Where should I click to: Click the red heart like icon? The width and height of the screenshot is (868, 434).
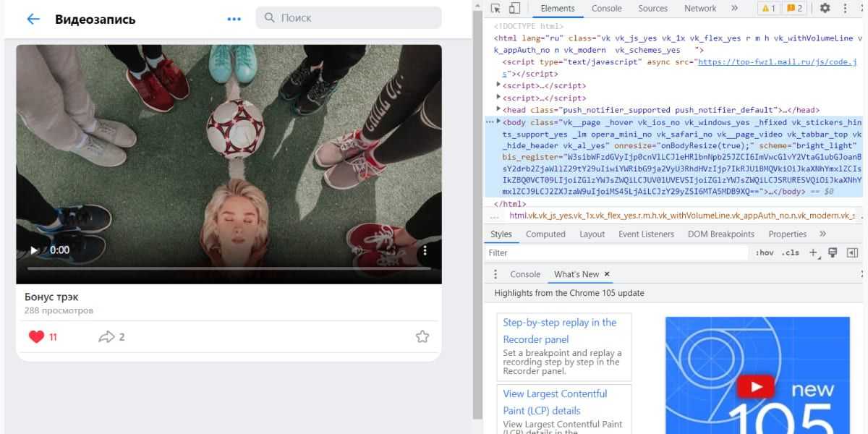click(36, 336)
